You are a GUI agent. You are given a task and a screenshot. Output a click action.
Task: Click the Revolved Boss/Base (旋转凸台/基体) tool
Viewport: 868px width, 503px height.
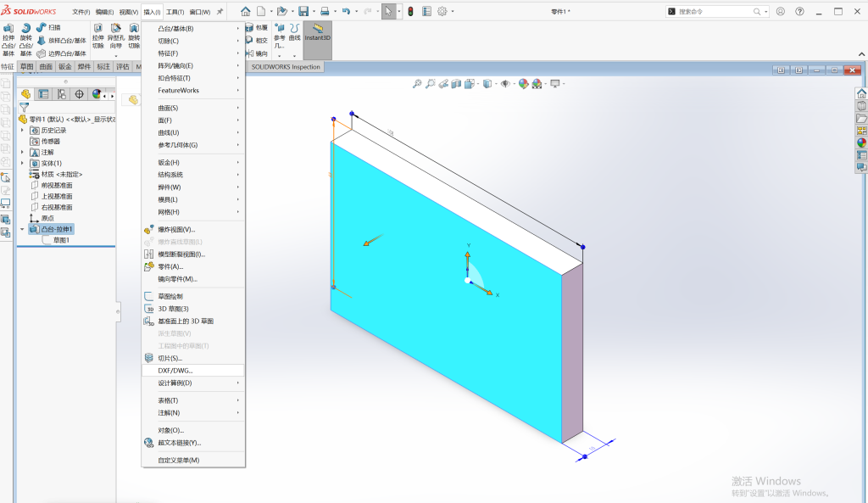(x=26, y=40)
